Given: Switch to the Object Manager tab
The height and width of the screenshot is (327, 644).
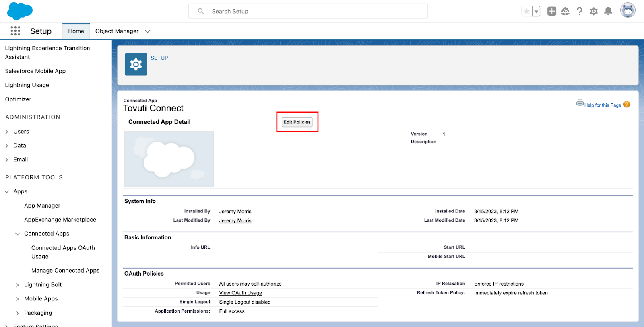Looking at the screenshot, I should 117,31.
